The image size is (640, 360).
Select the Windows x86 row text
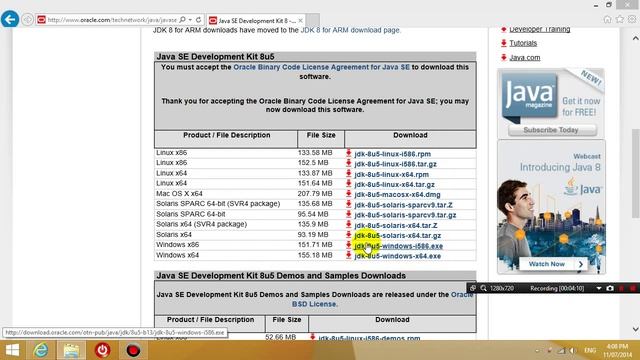coord(178,245)
